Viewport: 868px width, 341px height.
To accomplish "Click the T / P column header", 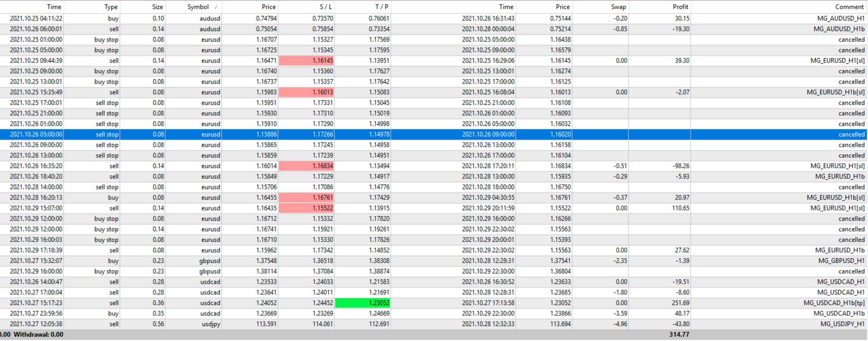I will click(363, 7).
